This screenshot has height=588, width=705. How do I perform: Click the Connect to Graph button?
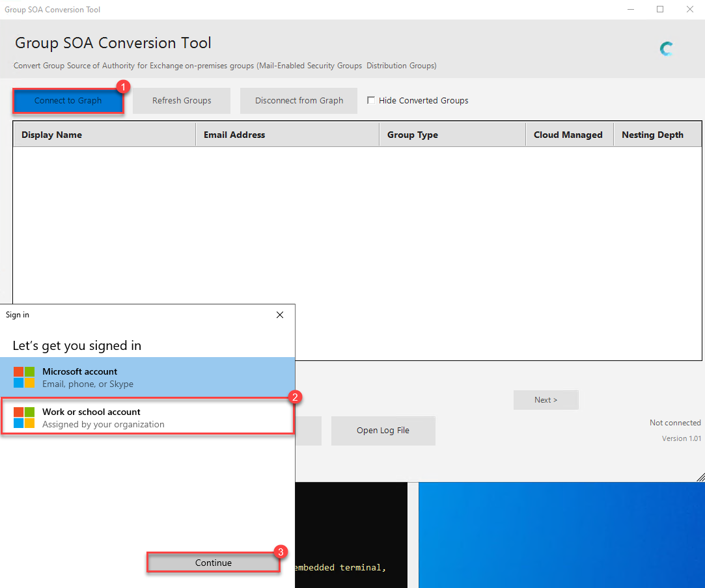(x=68, y=101)
